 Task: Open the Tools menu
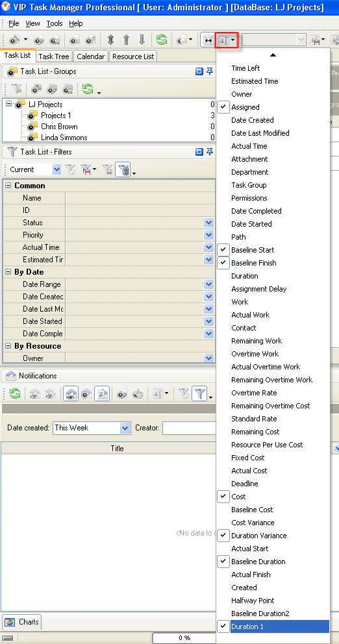[x=55, y=23]
